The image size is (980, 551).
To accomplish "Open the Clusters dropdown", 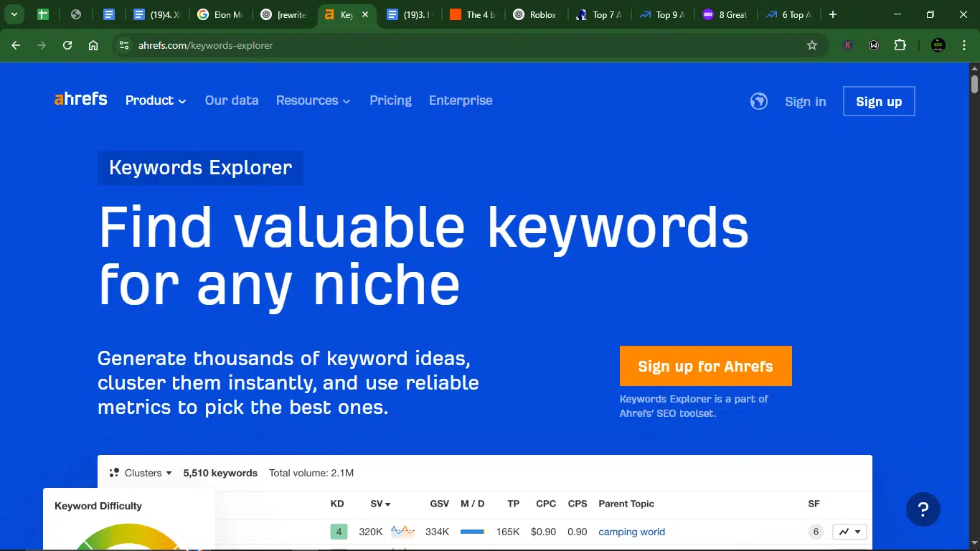I will click(x=141, y=473).
